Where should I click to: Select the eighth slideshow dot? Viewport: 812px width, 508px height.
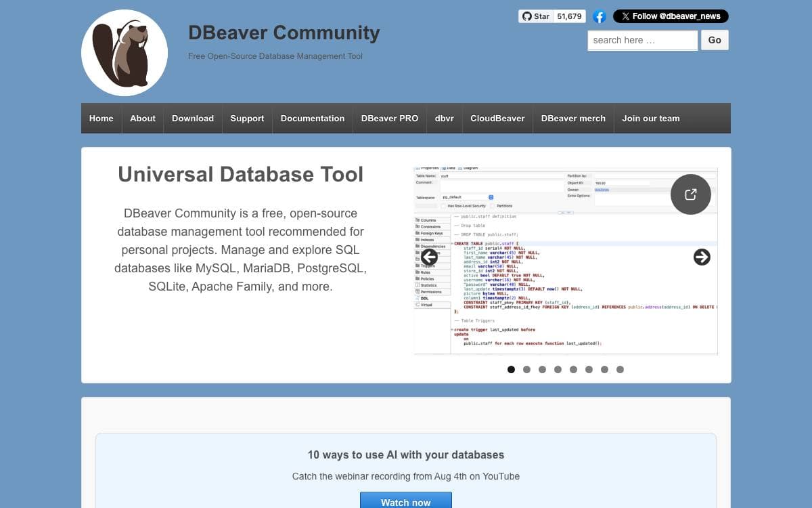point(620,369)
